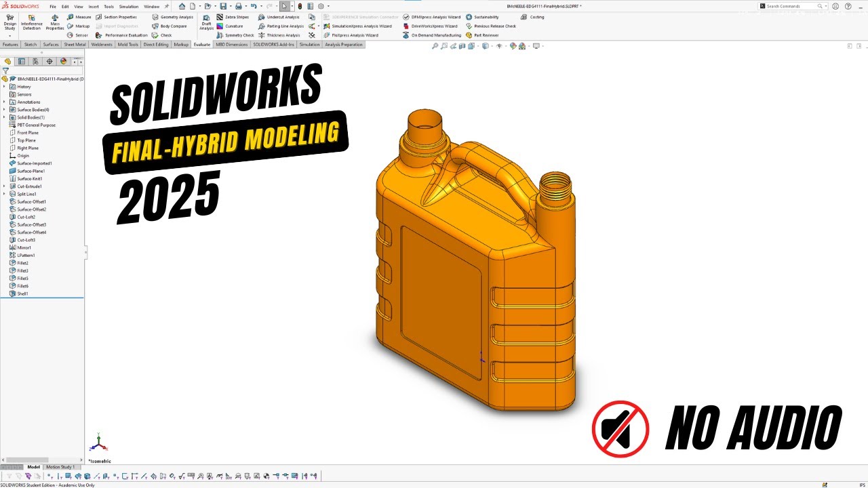Screen dimensions: 868x488
Task: Launch DFMXpress Analysis Wizard
Action: click(432, 17)
